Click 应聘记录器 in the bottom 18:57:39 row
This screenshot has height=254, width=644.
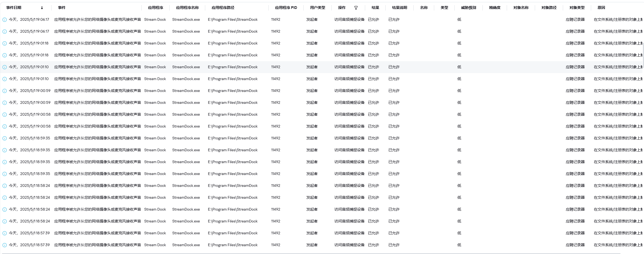click(x=575, y=245)
